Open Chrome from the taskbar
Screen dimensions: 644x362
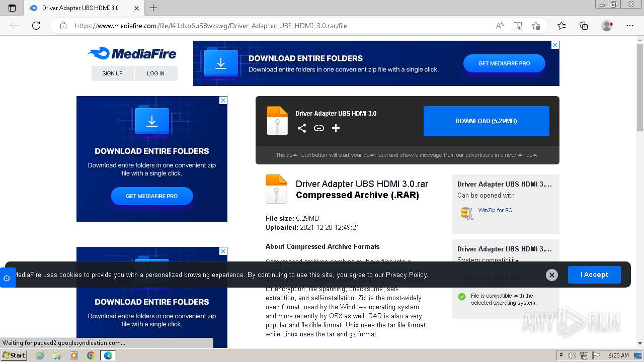[91, 355]
